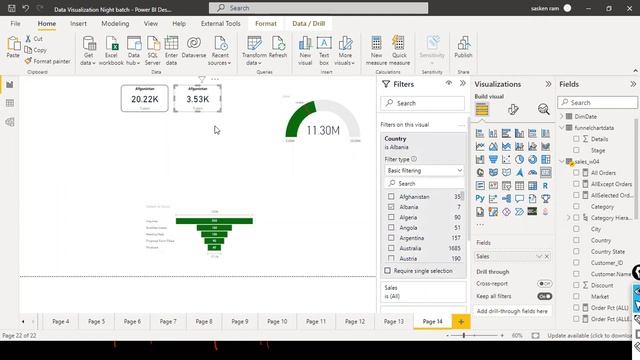Check the Afghanistan filter checkbox
The height and width of the screenshot is (360, 640).
point(391,197)
